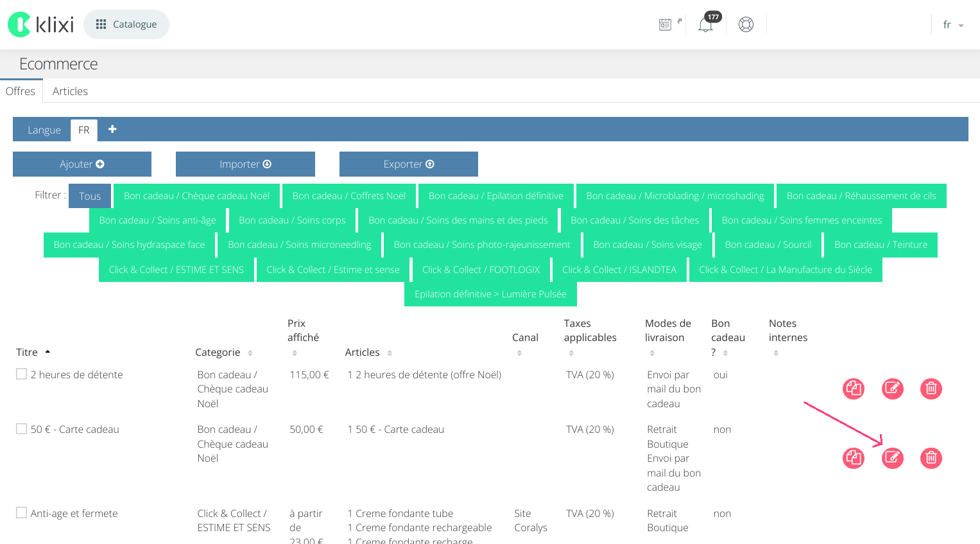The height and width of the screenshot is (544, 980).
Task: Filter by Epilation définitive > Lumière Pulsée
Action: (490, 294)
